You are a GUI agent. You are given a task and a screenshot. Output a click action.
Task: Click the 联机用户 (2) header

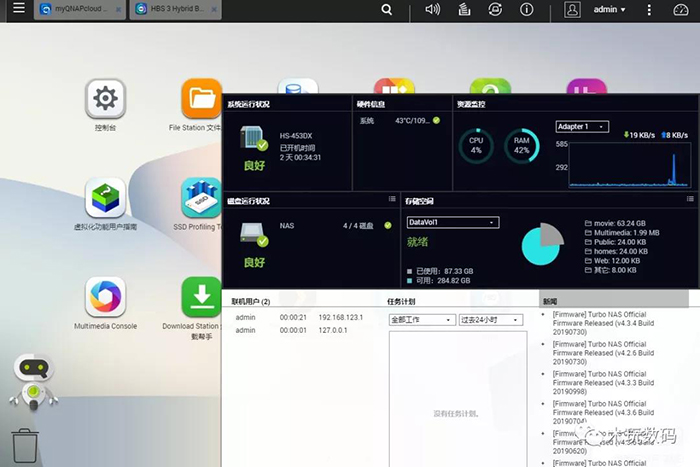click(x=251, y=301)
